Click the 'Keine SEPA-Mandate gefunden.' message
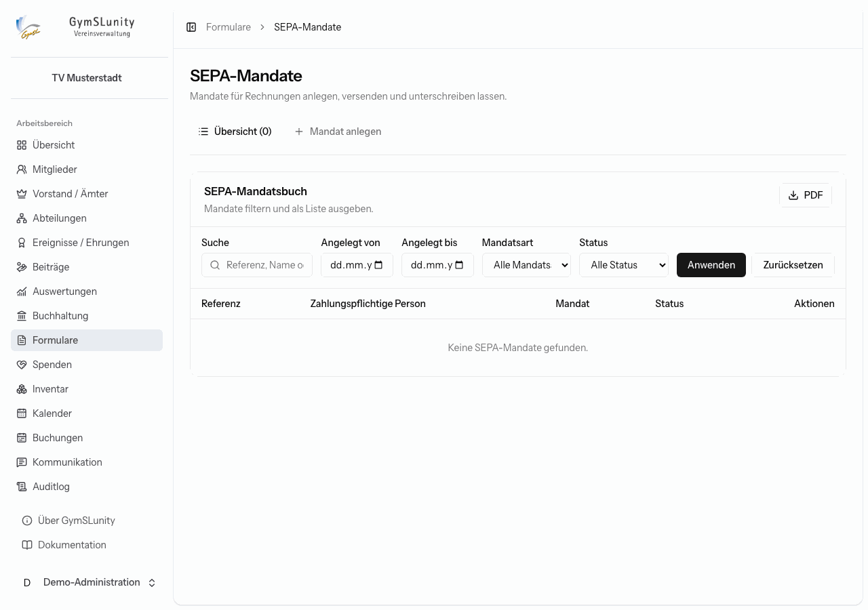The height and width of the screenshot is (610, 868). [518, 348]
